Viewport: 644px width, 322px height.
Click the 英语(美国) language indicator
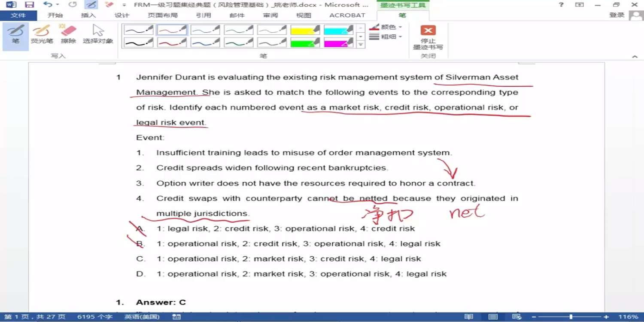[142, 317]
